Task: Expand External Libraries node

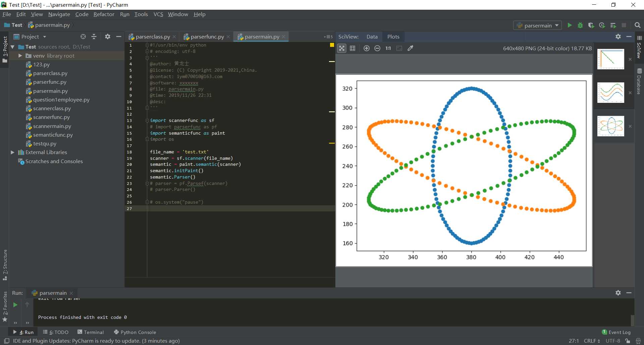Action: click(12, 152)
